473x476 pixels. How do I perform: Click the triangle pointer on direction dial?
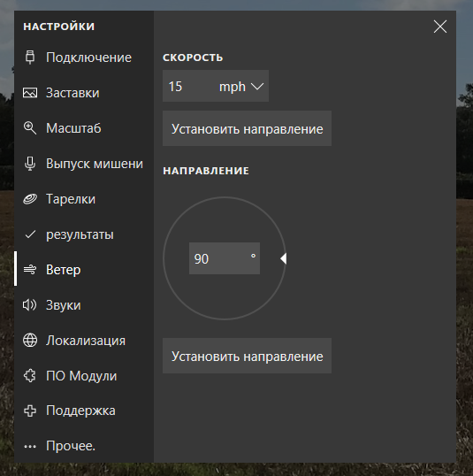tap(284, 258)
